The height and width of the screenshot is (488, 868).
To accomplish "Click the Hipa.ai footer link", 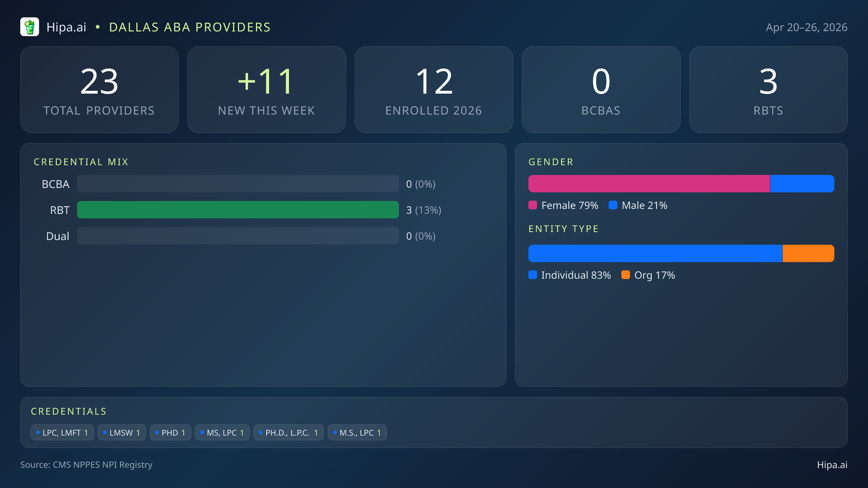I will click(x=832, y=465).
